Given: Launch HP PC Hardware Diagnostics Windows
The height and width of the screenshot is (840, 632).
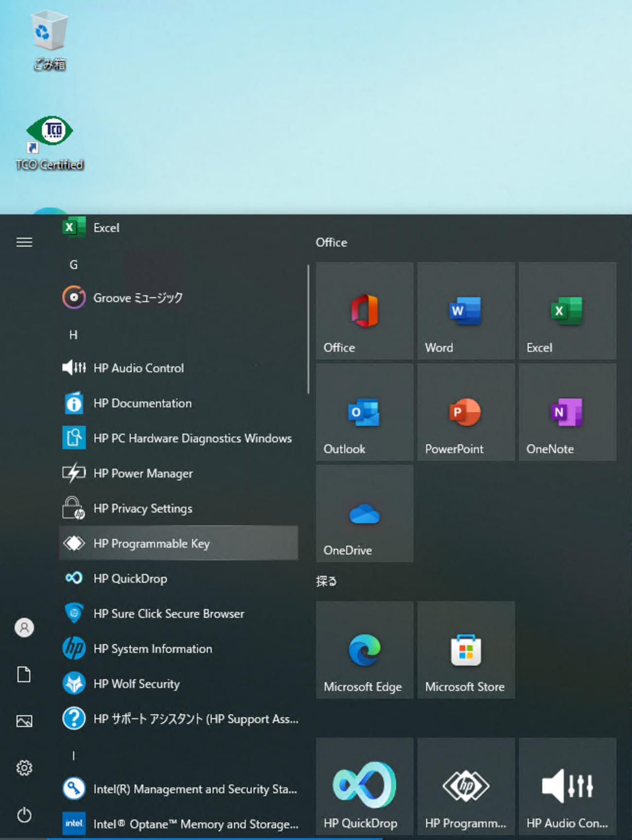Looking at the screenshot, I should click(x=179, y=438).
